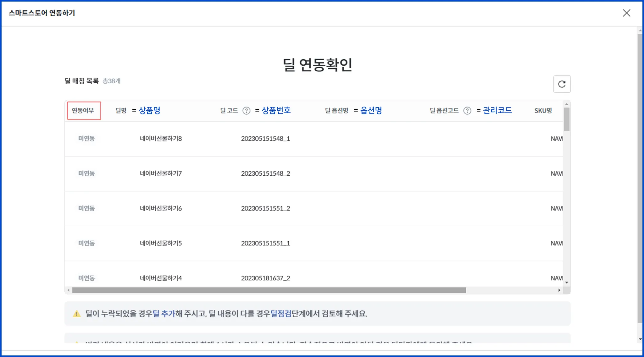Click 미연동 status of 네이버선물하기6
The image size is (644, 357).
coord(86,208)
